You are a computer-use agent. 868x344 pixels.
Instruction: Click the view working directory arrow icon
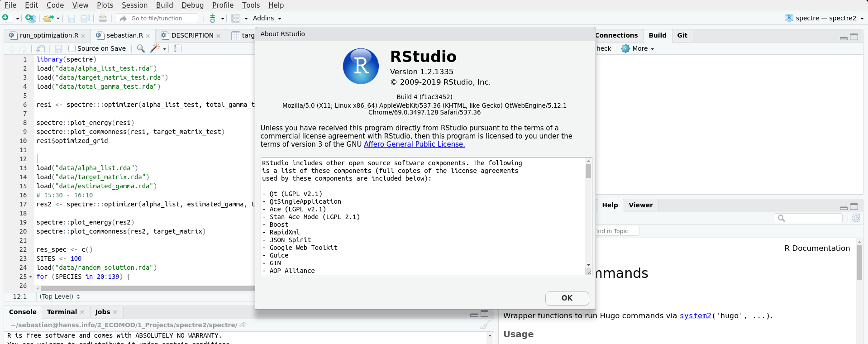tap(243, 325)
